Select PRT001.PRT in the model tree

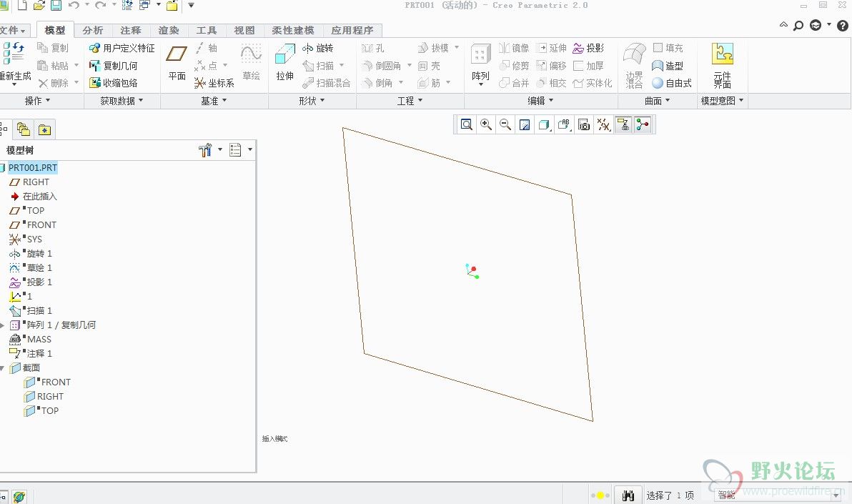(x=33, y=167)
